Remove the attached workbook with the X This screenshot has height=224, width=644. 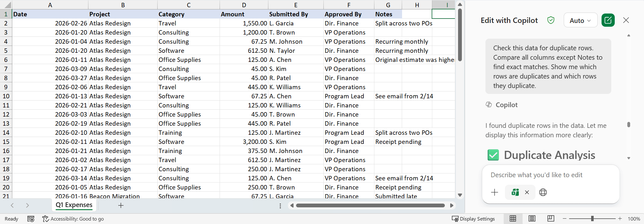coord(527,192)
